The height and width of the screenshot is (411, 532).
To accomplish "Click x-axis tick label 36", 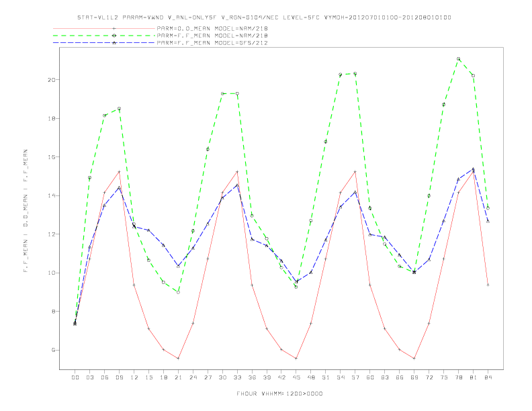I will tap(252, 377).
